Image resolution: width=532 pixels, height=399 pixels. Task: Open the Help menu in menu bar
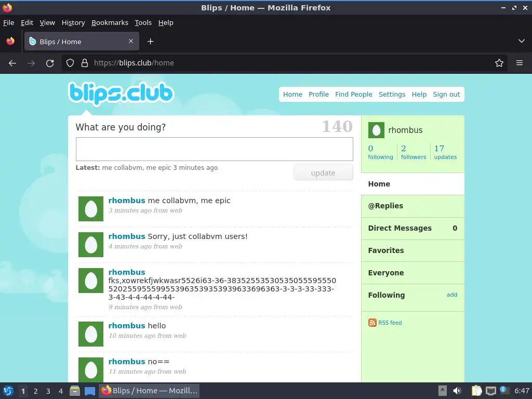166,23
